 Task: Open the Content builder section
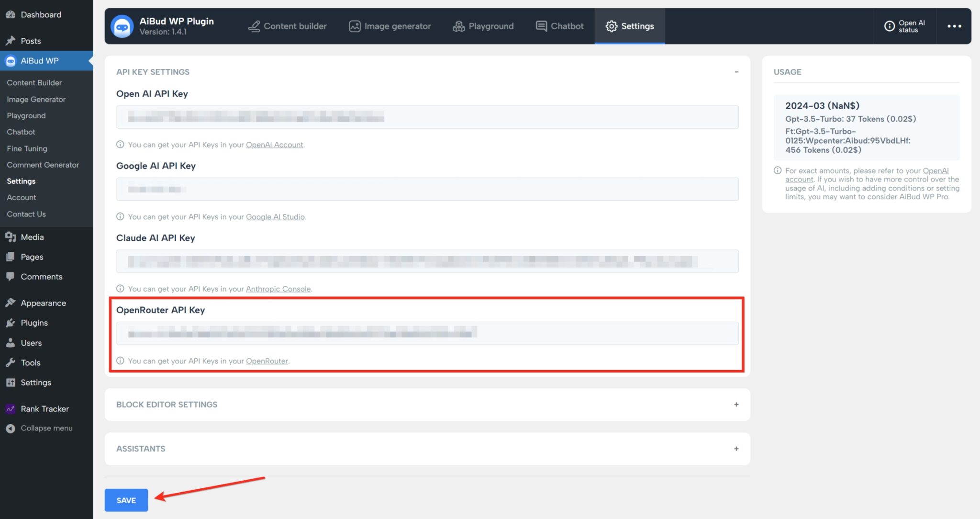click(x=287, y=26)
